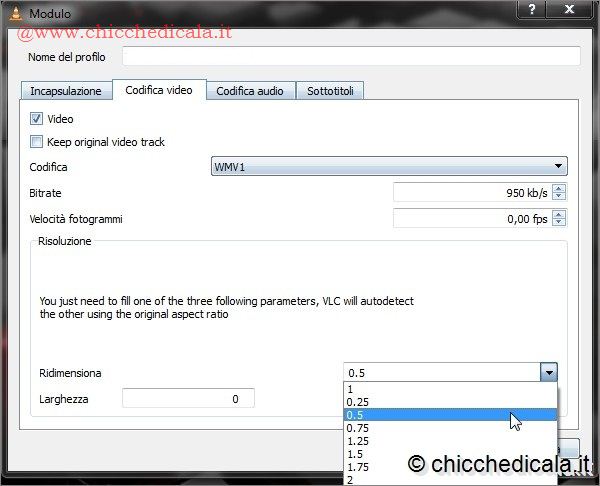The width and height of the screenshot is (600, 486).
Task: Collapse the Ridimensiona dropdown arrow
Action: 548,373
